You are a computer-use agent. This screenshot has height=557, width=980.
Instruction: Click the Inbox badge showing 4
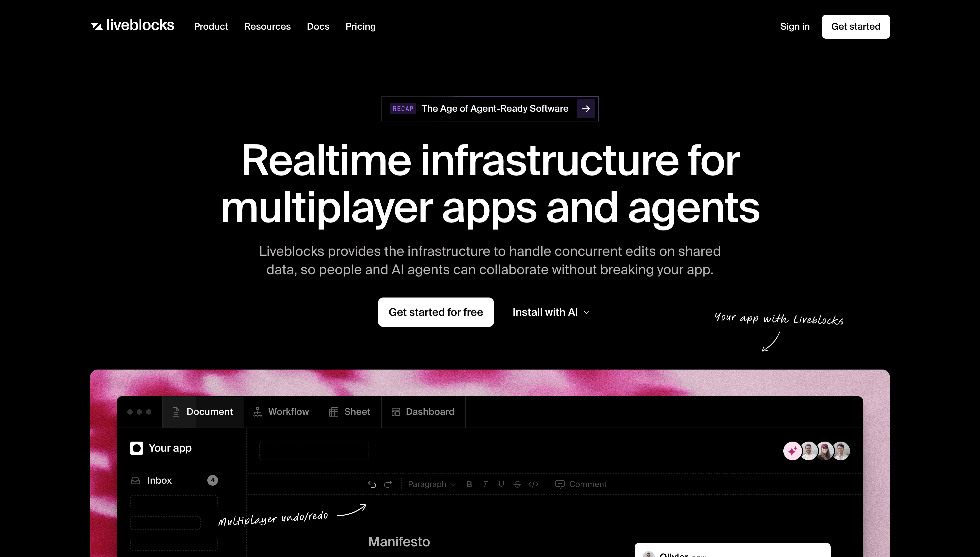213,480
